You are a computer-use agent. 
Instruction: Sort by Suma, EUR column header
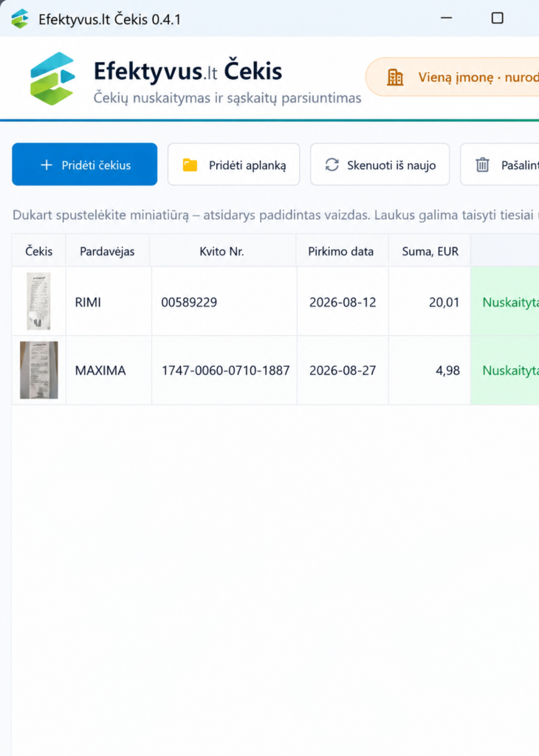[430, 251]
